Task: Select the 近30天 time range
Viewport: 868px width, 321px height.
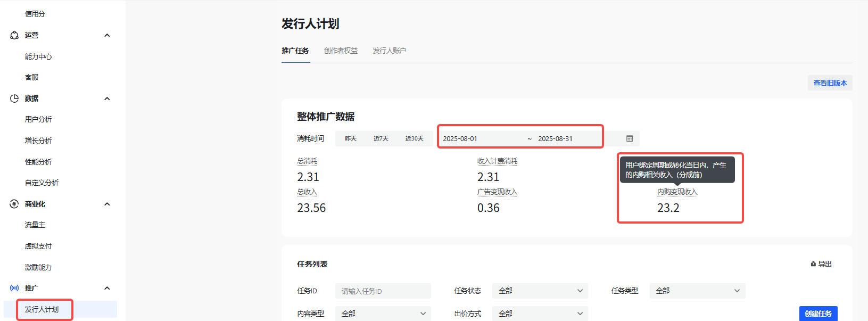Action: pyautogui.click(x=414, y=138)
